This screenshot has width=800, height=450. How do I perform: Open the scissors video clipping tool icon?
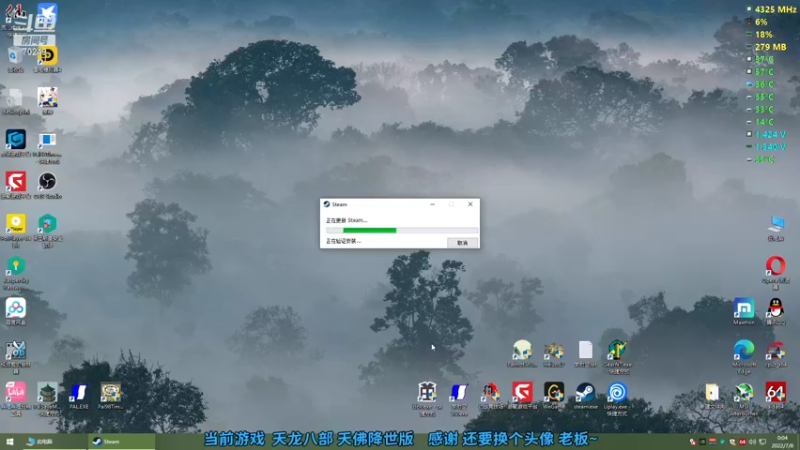point(16,355)
